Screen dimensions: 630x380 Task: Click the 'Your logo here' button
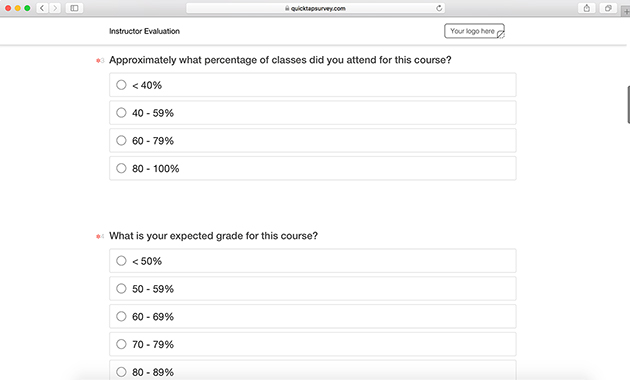point(474,31)
